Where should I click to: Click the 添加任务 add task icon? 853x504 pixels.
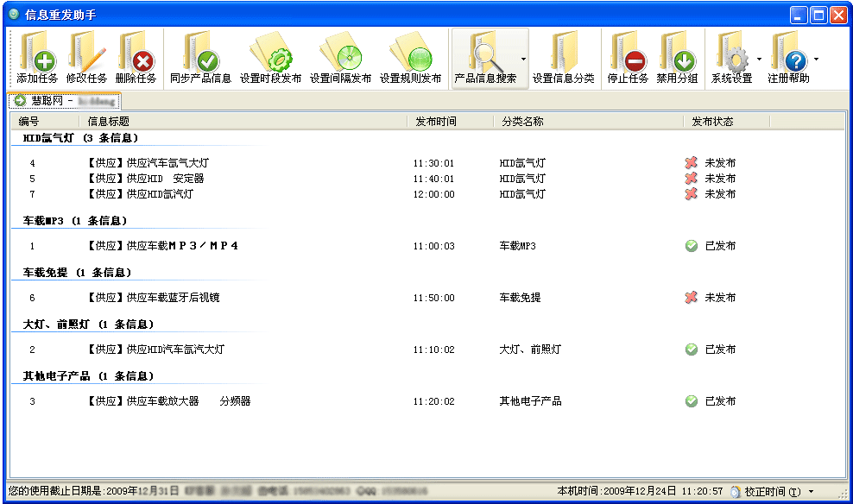[37, 58]
